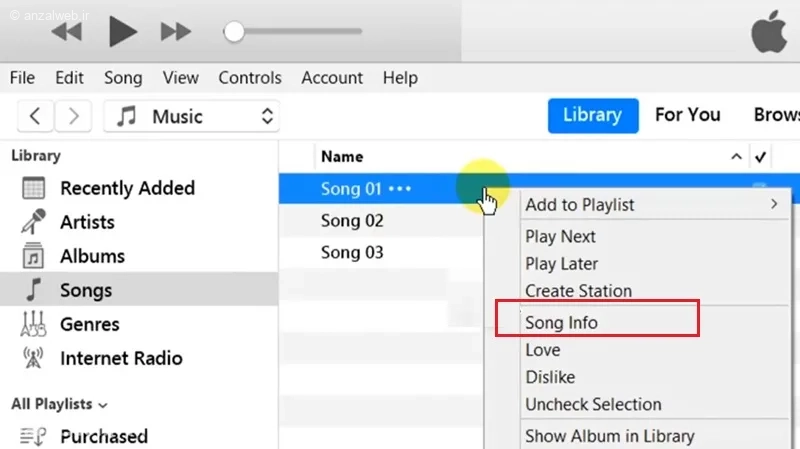
Task: Select the Song 02 row
Action: click(381, 220)
